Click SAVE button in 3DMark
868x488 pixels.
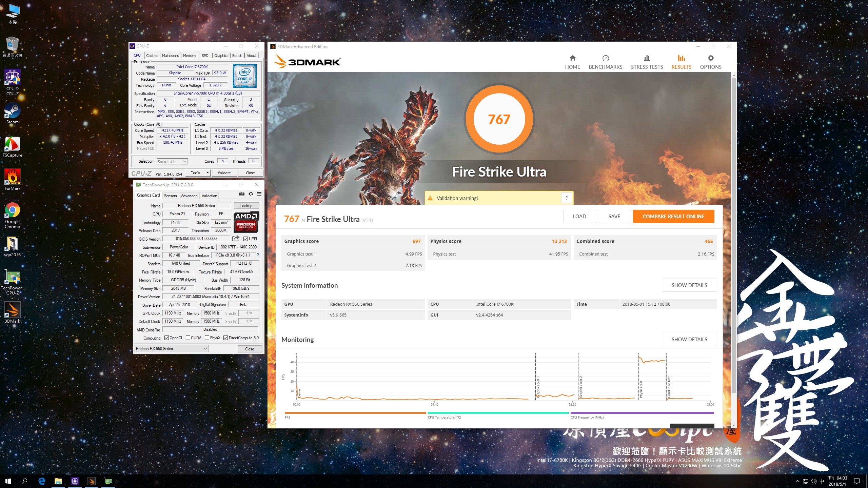[x=614, y=216]
